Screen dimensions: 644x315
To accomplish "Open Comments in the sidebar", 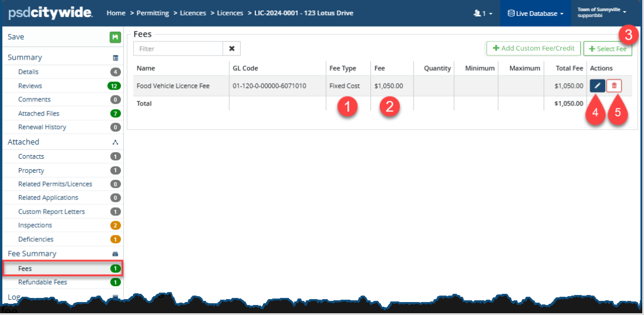I will coord(34,99).
